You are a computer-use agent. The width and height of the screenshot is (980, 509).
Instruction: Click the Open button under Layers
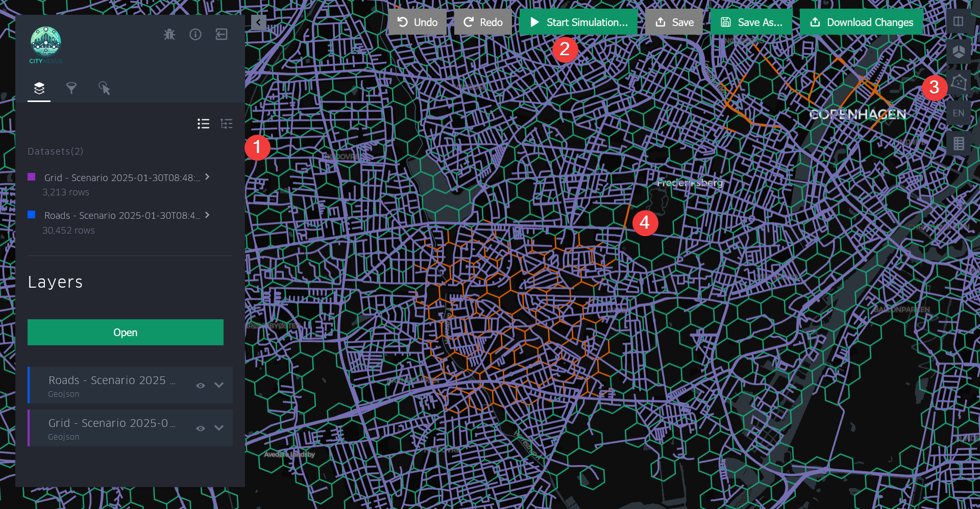click(x=126, y=333)
